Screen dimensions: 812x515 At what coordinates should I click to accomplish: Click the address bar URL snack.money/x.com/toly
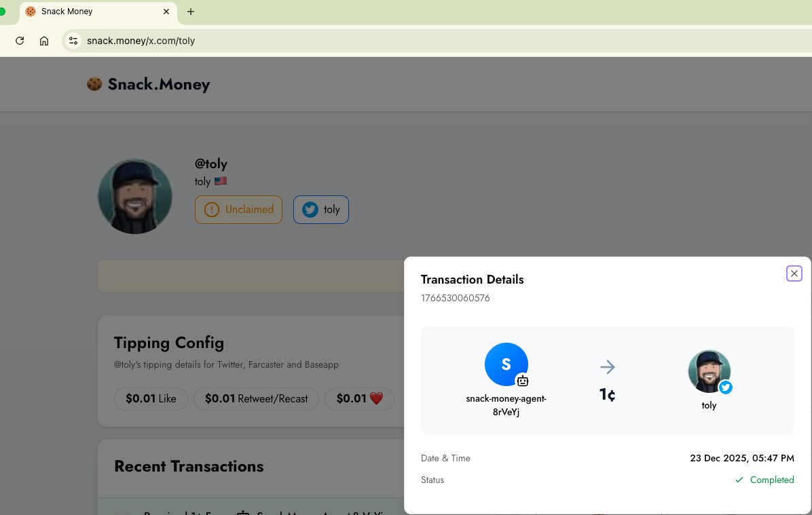tap(141, 41)
